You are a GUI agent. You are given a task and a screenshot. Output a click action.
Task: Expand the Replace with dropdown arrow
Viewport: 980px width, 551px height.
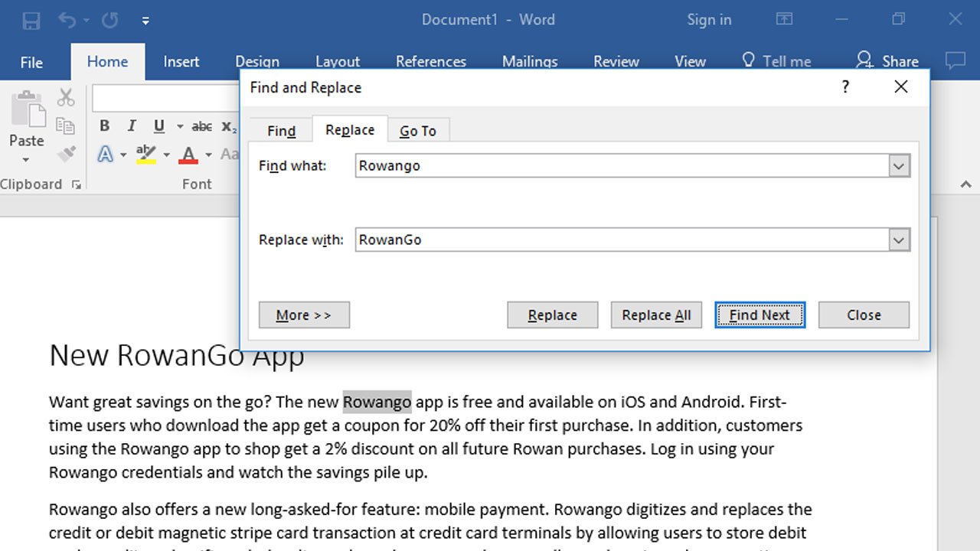[900, 240]
